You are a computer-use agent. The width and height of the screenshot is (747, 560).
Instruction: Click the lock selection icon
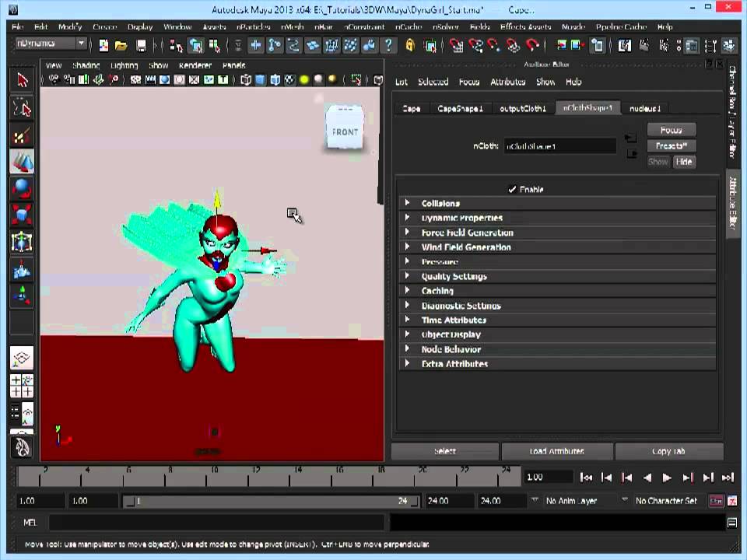pos(410,46)
